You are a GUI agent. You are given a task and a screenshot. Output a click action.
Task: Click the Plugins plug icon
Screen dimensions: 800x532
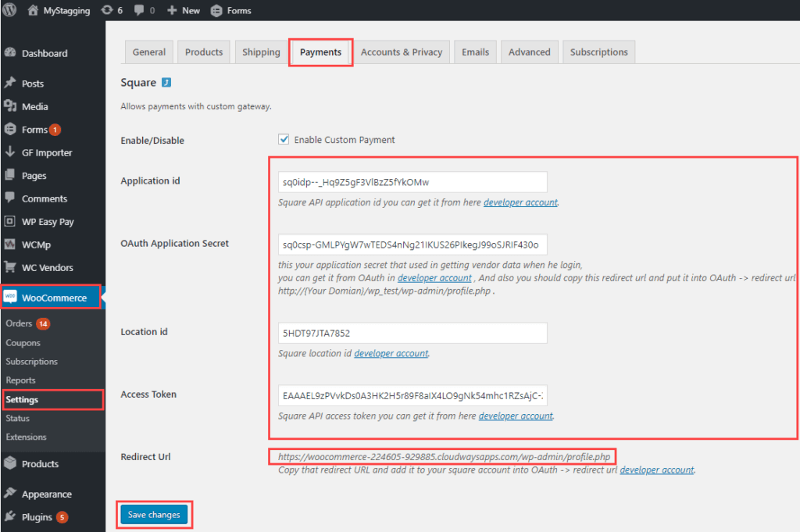point(9,516)
